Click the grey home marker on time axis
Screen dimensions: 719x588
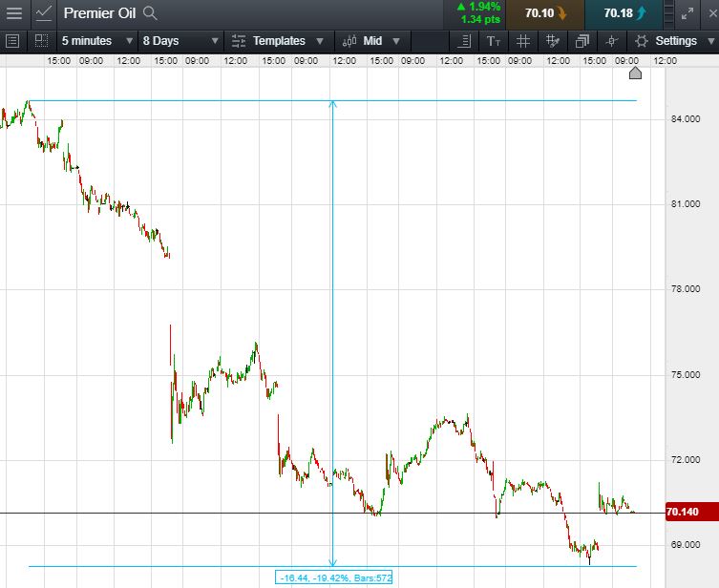pyautogui.click(x=635, y=73)
